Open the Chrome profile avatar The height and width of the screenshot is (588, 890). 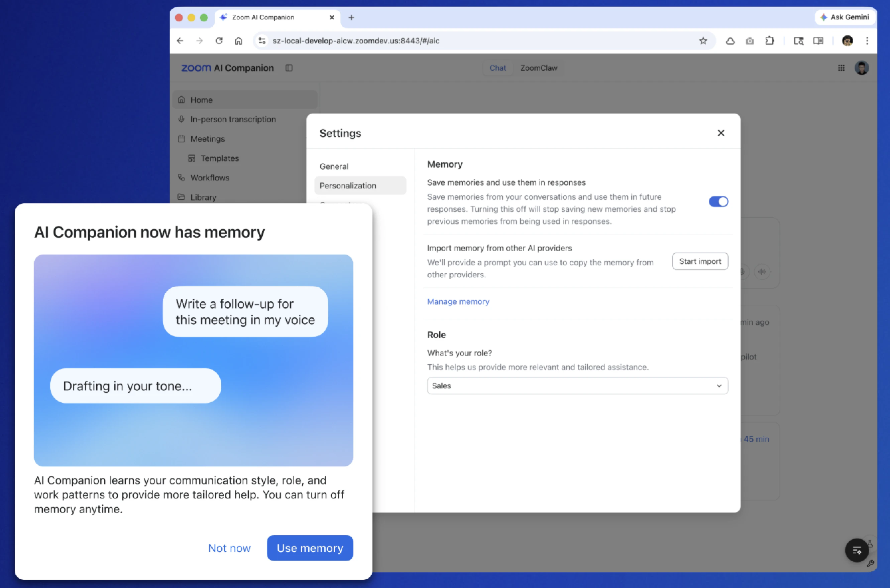(x=848, y=41)
